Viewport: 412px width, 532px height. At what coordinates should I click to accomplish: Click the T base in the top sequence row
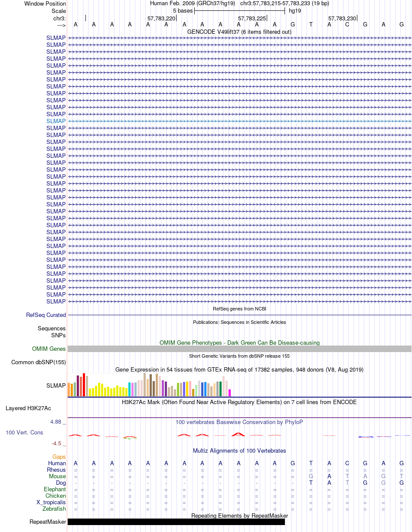click(311, 25)
